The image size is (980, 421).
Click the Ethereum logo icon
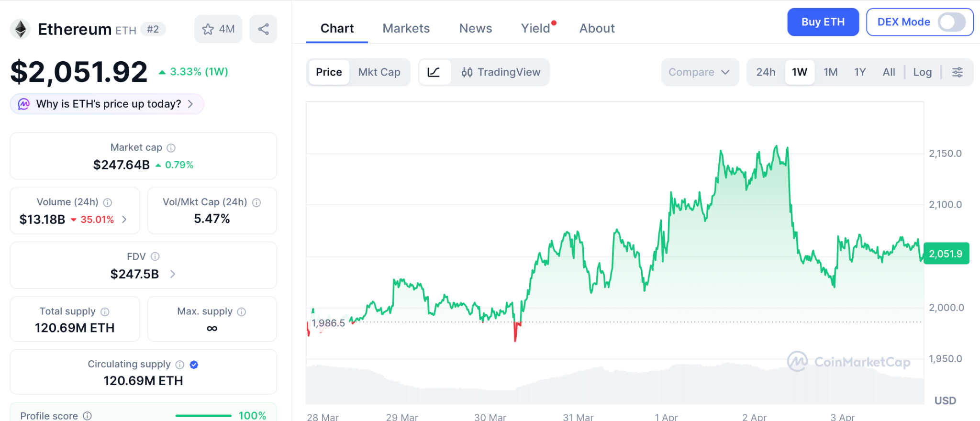click(x=21, y=29)
